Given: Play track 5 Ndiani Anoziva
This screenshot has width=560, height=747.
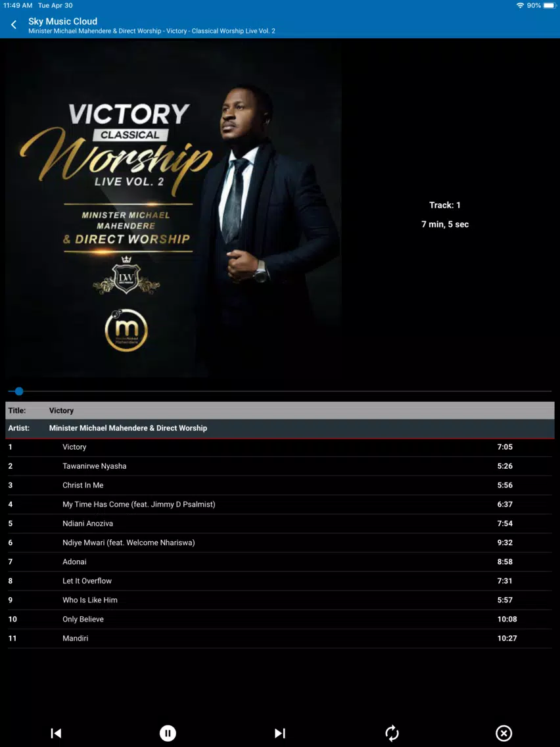Looking at the screenshot, I should [x=280, y=523].
